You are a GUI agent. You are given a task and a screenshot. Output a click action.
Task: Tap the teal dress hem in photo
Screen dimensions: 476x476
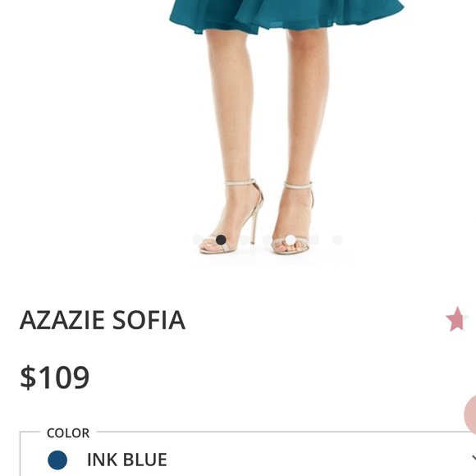tap(286, 15)
